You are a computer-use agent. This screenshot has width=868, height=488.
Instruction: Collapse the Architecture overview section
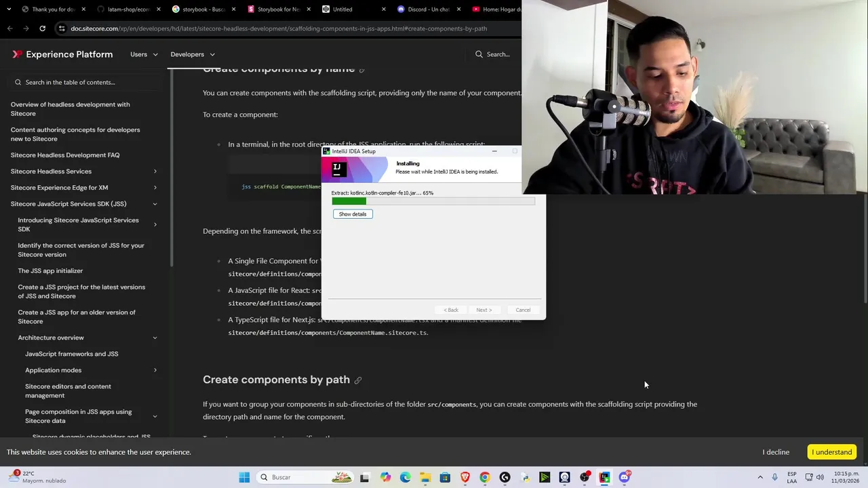point(155,338)
